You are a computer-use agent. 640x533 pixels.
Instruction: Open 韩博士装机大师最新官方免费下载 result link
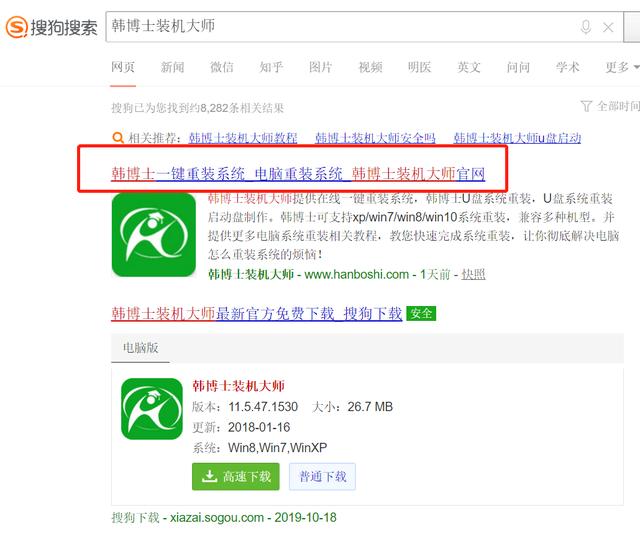(x=257, y=313)
